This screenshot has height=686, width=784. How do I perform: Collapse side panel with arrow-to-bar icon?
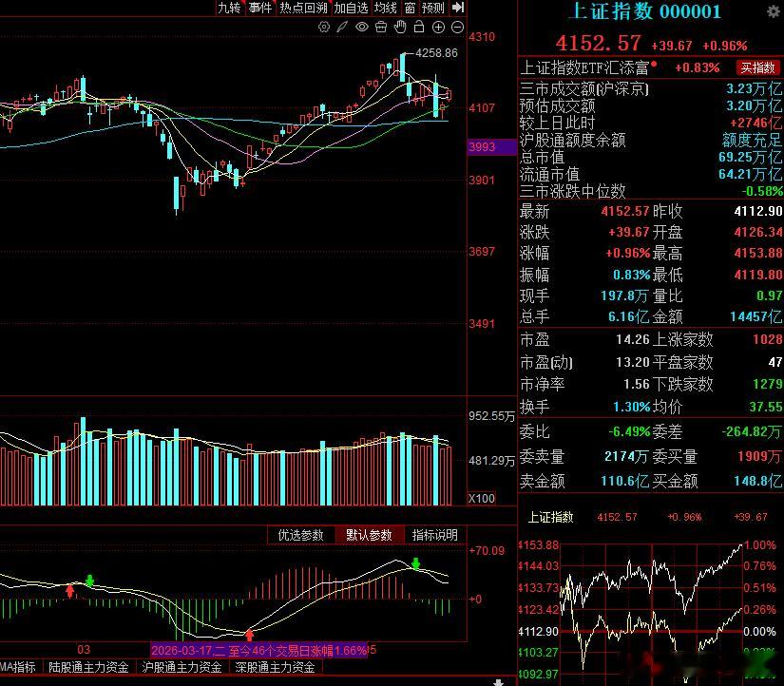click(458, 8)
